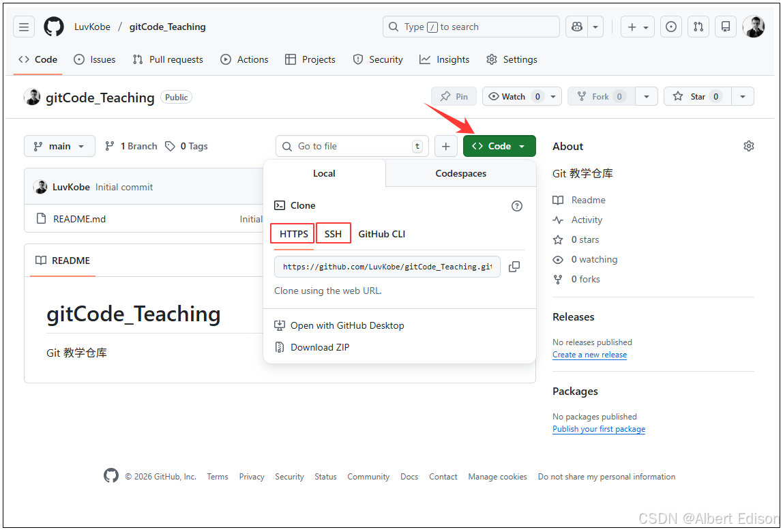This screenshot has width=783, height=532.
Task: Switch to the Issues tab
Action: pyautogui.click(x=95, y=59)
